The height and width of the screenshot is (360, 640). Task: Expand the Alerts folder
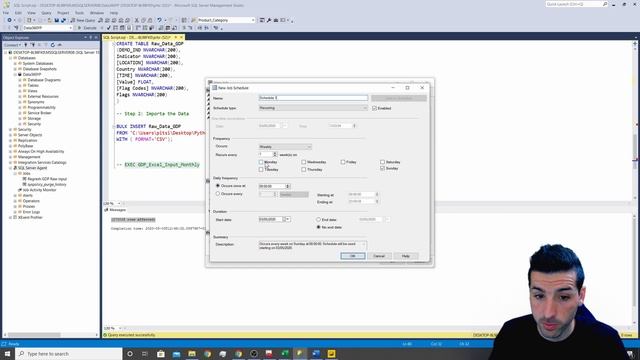pyautogui.click(x=16, y=196)
